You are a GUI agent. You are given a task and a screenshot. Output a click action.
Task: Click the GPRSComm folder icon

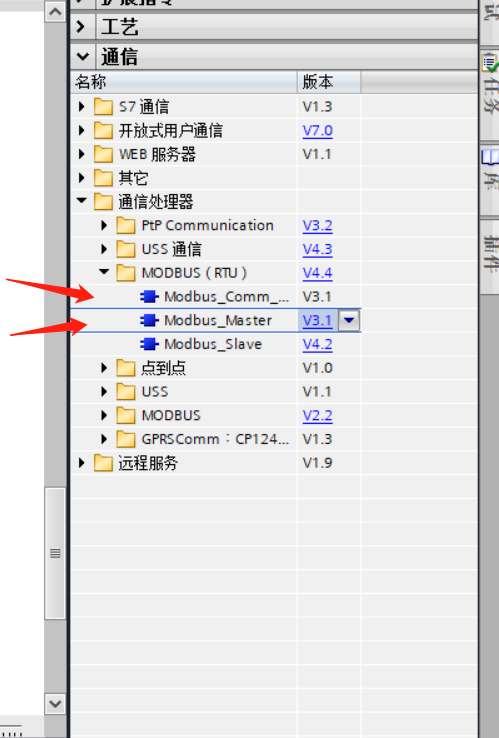(x=126, y=439)
